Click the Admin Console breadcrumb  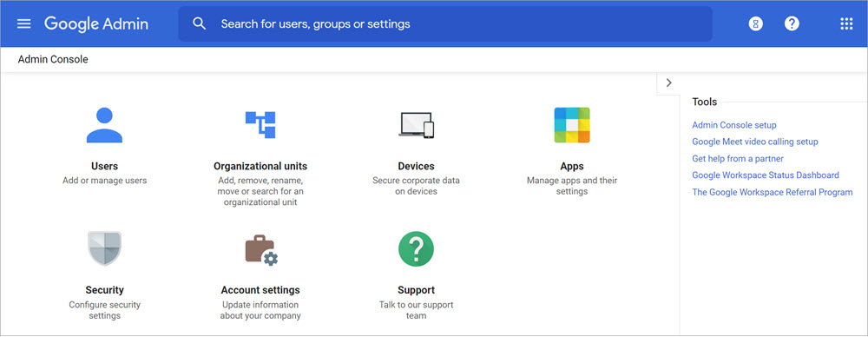53,59
